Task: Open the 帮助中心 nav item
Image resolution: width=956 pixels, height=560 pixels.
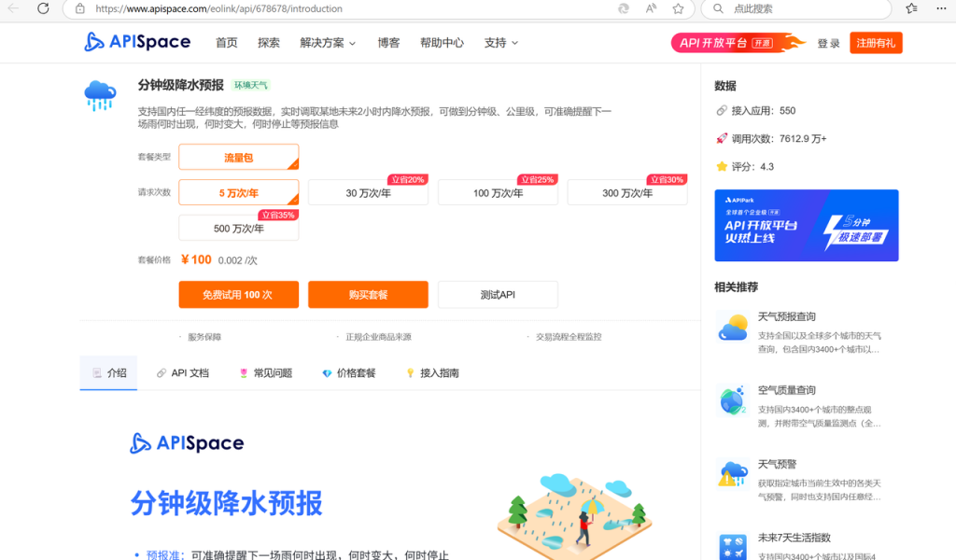Action: point(442,43)
